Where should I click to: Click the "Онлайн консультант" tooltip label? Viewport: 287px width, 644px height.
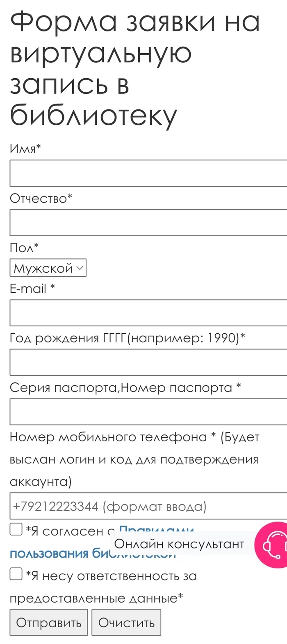tap(179, 544)
